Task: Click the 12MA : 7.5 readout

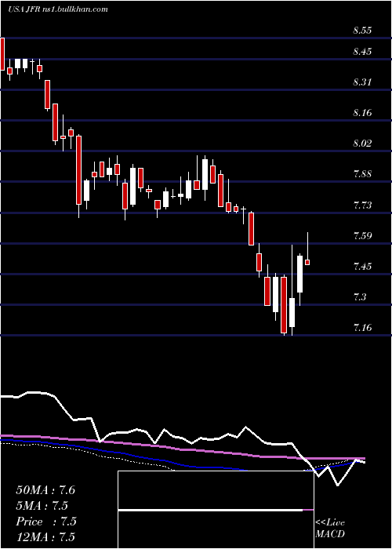Action: click(45, 536)
